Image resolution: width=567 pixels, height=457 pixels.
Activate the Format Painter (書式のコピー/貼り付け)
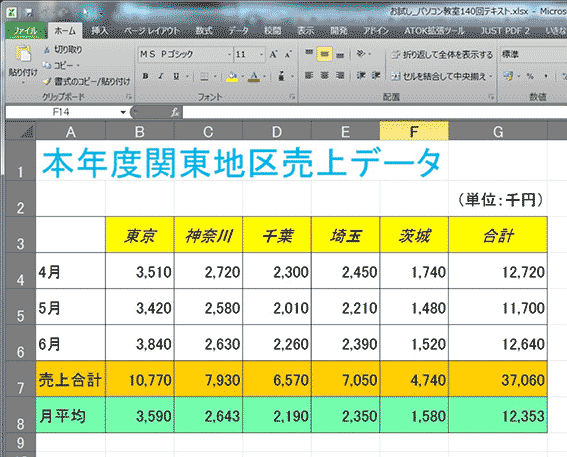(86, 82)
